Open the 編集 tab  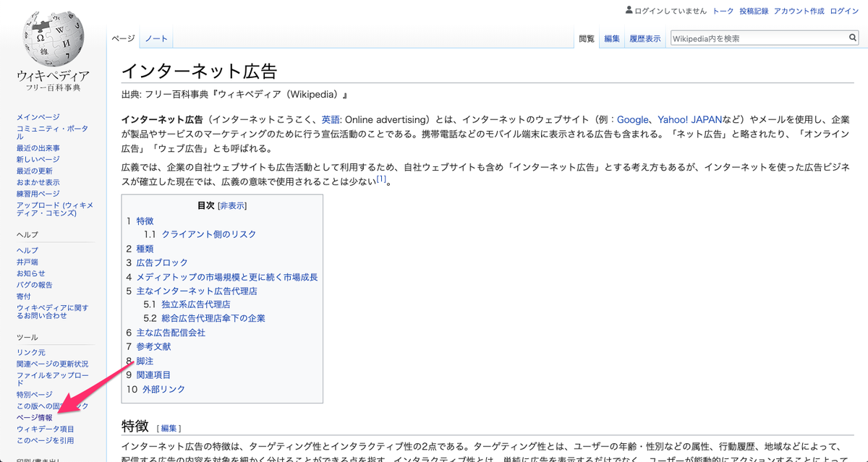pyautogui.click(x=612, y=38)
